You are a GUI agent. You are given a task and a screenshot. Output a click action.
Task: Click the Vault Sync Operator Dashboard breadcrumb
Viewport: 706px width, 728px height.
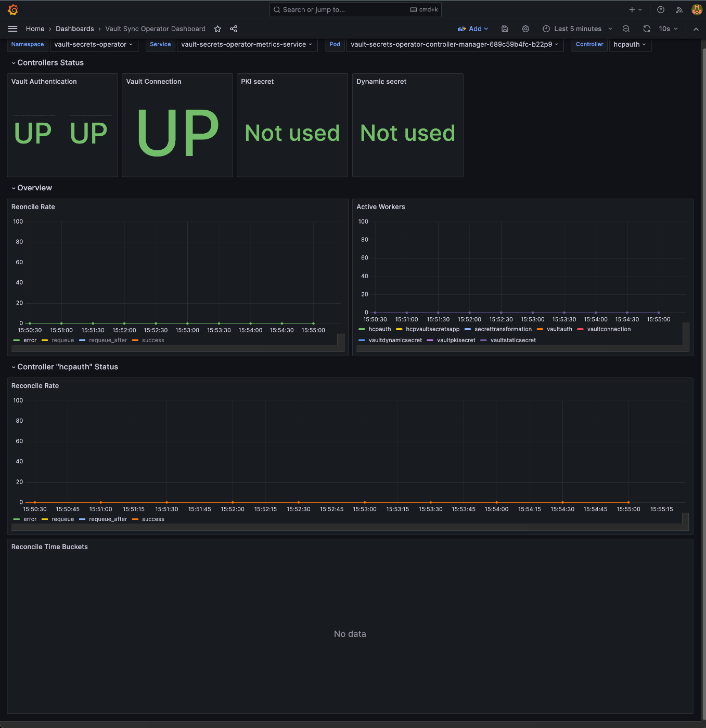[155, 29]
